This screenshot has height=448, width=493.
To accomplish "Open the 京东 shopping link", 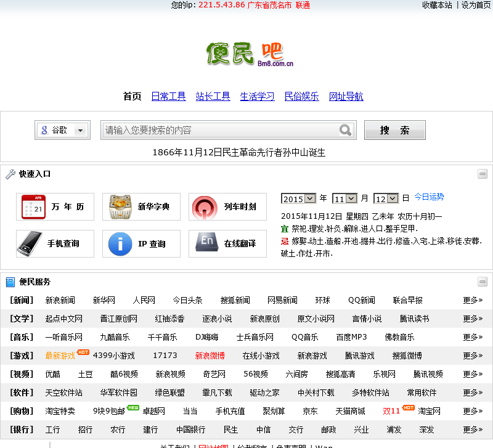I will tap(310, 411).
